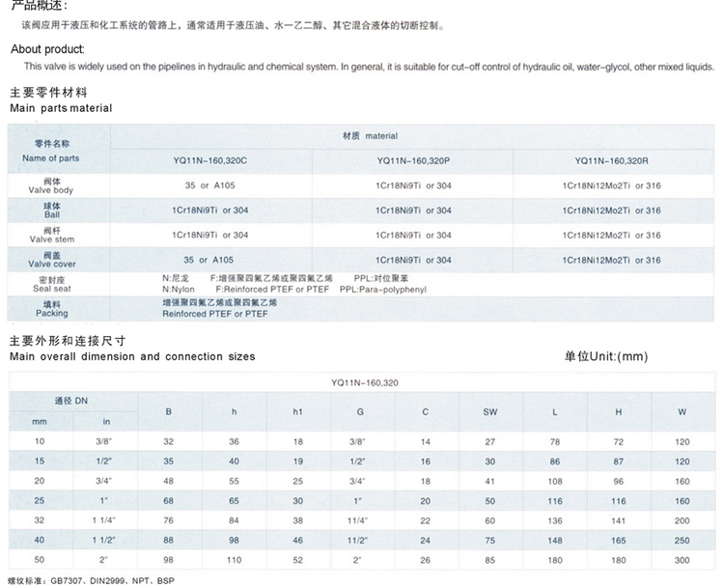Click Valve stem's "1Cr18Ni9Ti or 304" under 320C
The height and width of the screenshot is (588, 724).
point(210,236)
